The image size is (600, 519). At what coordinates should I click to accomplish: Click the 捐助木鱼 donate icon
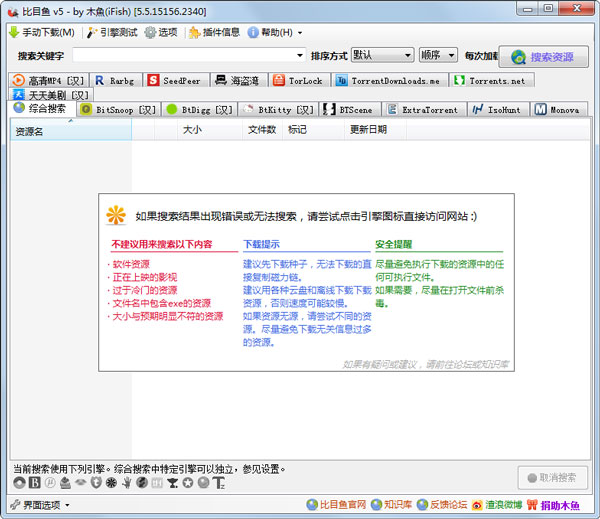(x=532, y=505)
